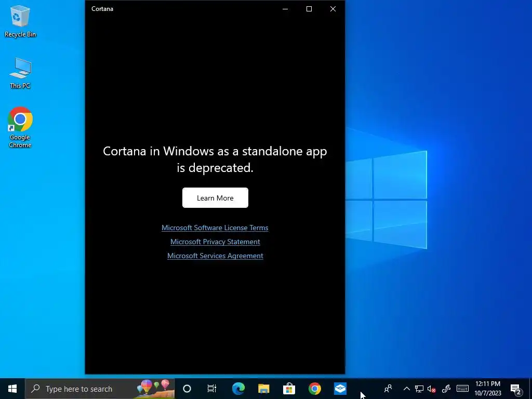Select the Google Chrome desktop shortcut

(x=20, y=128)
